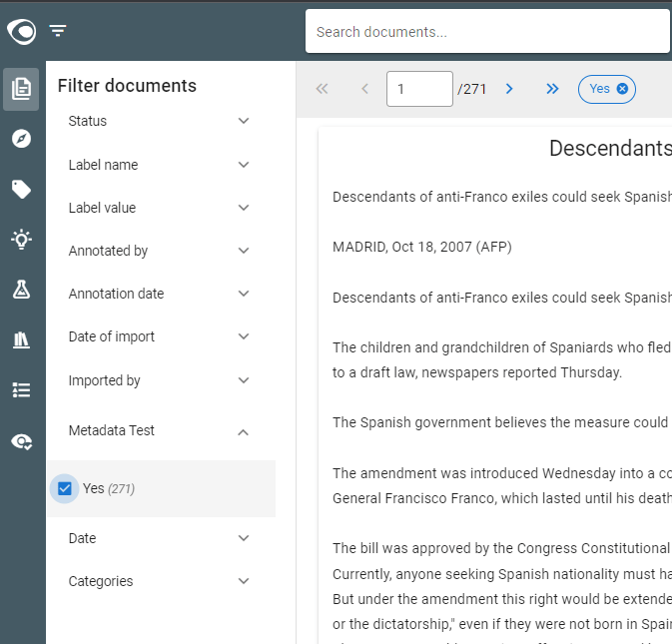Click the Yes filter chip label
Screen dimensions: 672x644
click(x=599, y=89)
